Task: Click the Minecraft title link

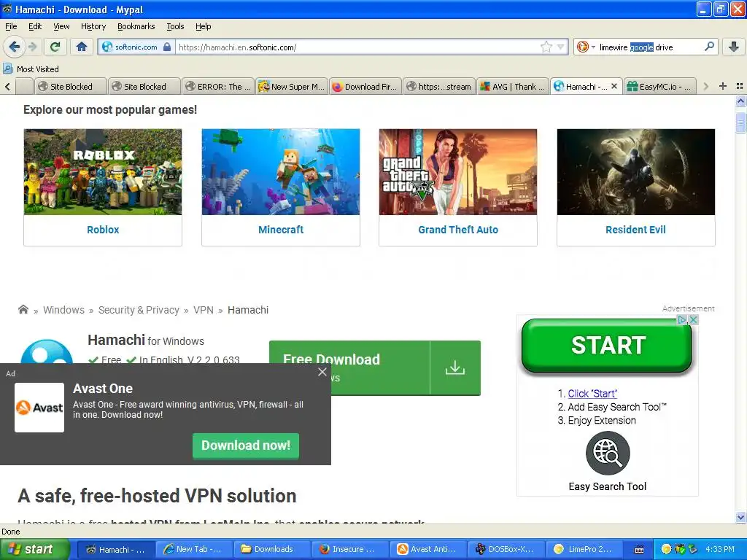Action: 281,230
